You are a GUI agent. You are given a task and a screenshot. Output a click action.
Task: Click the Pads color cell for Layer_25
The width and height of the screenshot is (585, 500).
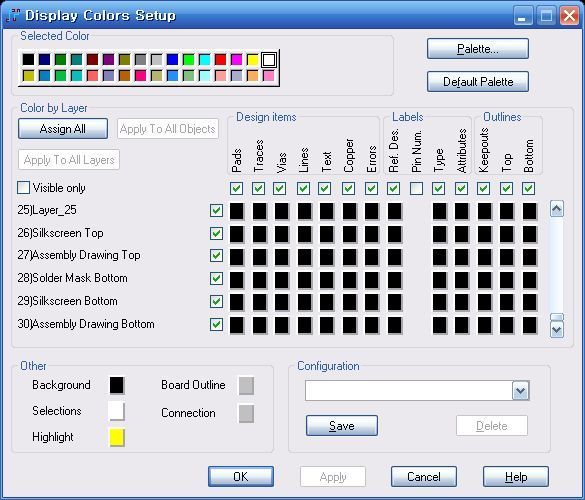coord(237,211)
